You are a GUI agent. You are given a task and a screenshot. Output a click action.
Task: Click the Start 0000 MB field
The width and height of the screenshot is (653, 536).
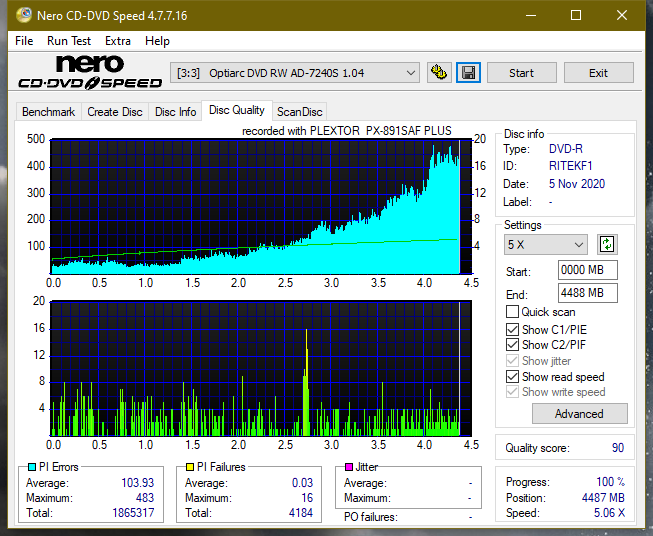coord(588,270)
